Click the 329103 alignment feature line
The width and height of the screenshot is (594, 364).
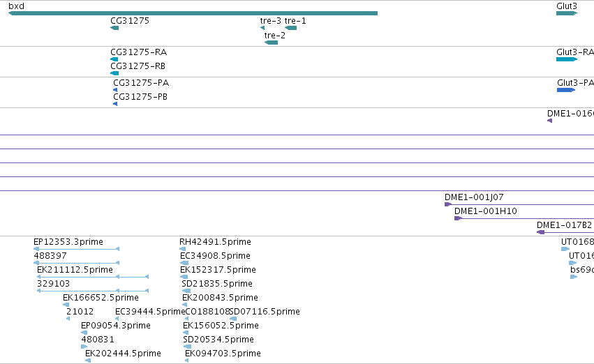(x=93, y=291)
